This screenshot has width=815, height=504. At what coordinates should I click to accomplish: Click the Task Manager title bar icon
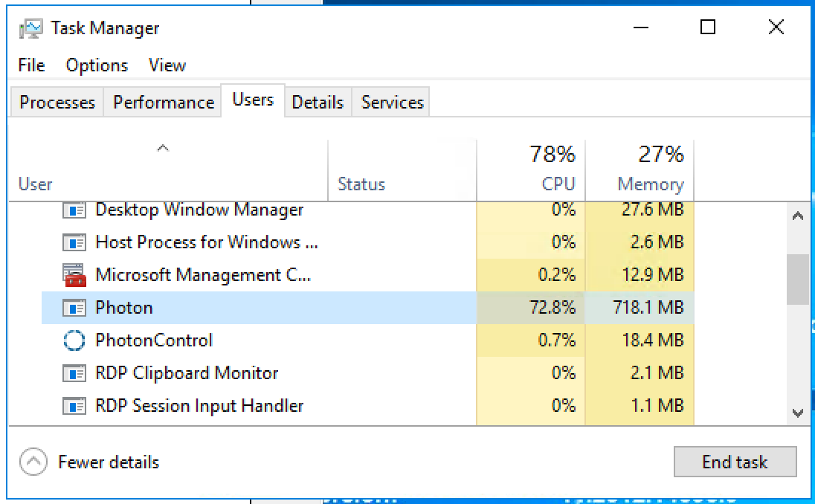[31, 28]
